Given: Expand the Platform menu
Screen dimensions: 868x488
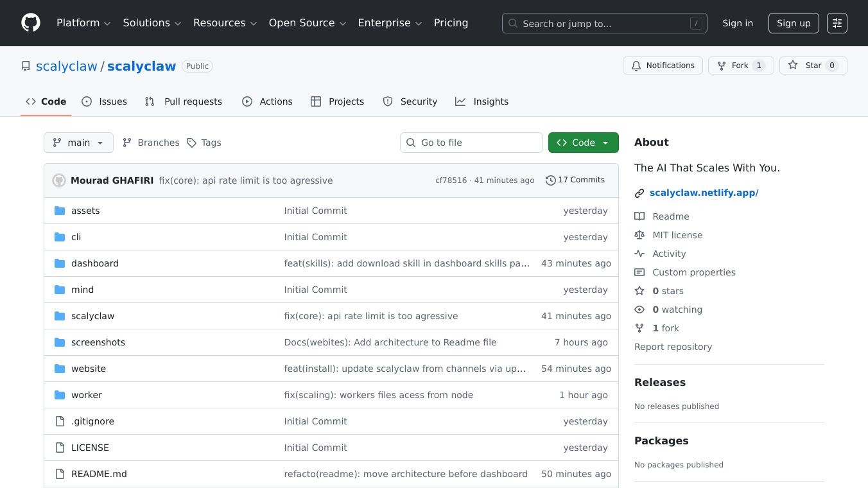Looking at the screenshot, I should 83,23.
